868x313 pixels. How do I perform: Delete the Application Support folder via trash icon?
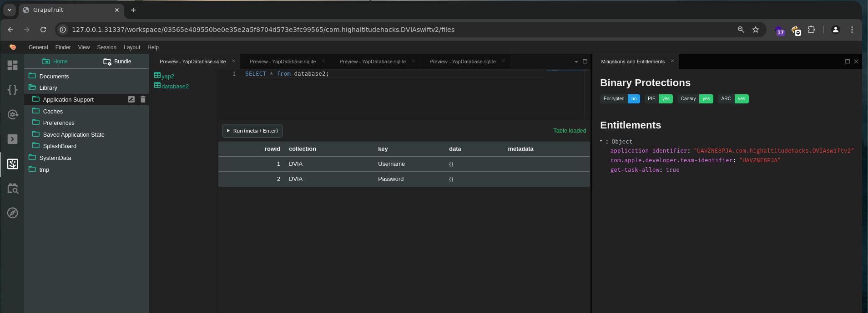[143, 99]
